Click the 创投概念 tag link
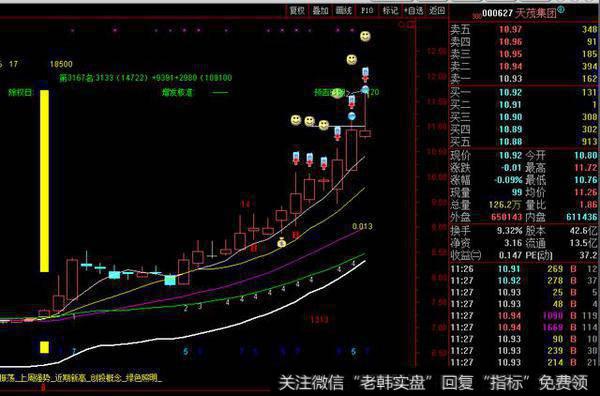Image resolution: width=600 pixels, height=396 pixels. [x=106, y=378]
